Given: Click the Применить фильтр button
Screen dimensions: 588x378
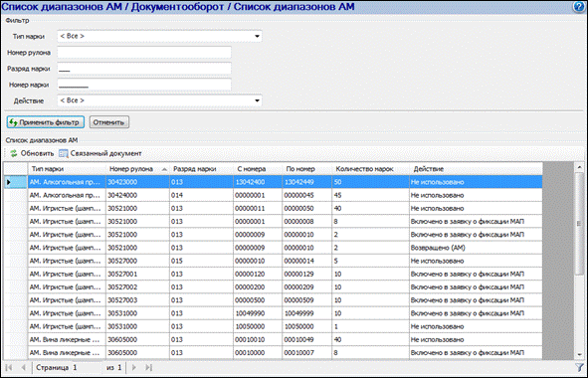Looking at the screenshot, I should 46,122.
